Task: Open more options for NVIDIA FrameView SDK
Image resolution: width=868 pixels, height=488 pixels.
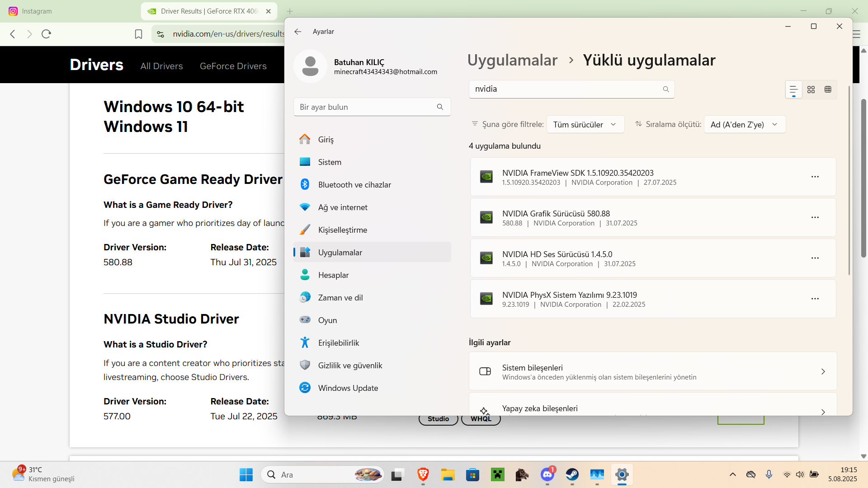Action: tap(815, 177)
